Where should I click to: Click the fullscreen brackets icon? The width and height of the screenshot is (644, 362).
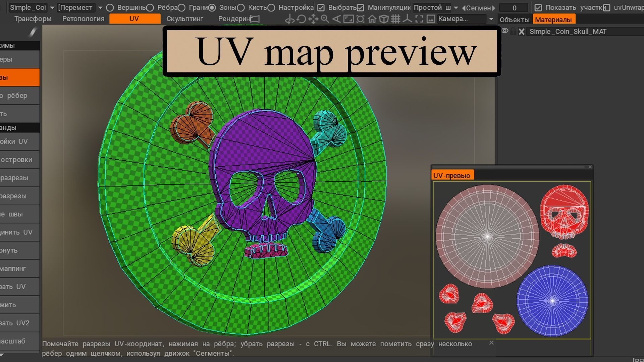click(419, 19)
